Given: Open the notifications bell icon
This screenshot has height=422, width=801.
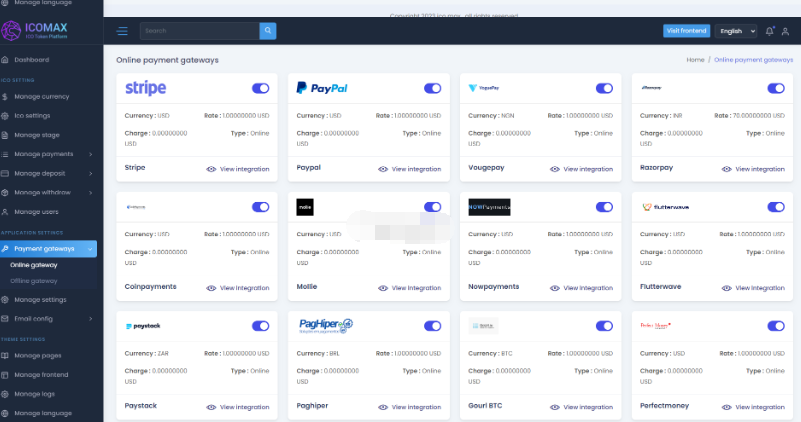Looking at the screenshot, I should 769,31.
